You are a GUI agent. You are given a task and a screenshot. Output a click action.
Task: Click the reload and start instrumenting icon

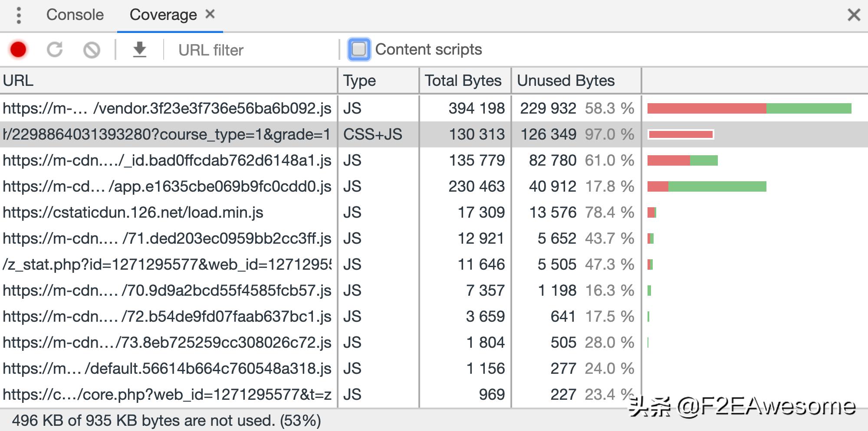point(55,49)
